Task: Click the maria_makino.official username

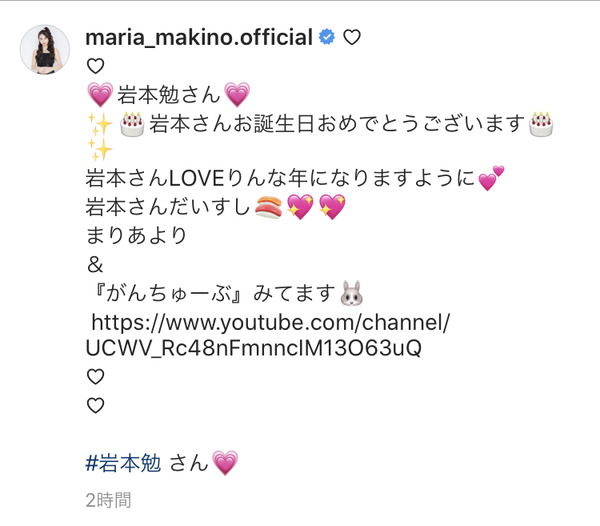Action: pyautogui.click(x=199, y=37)
